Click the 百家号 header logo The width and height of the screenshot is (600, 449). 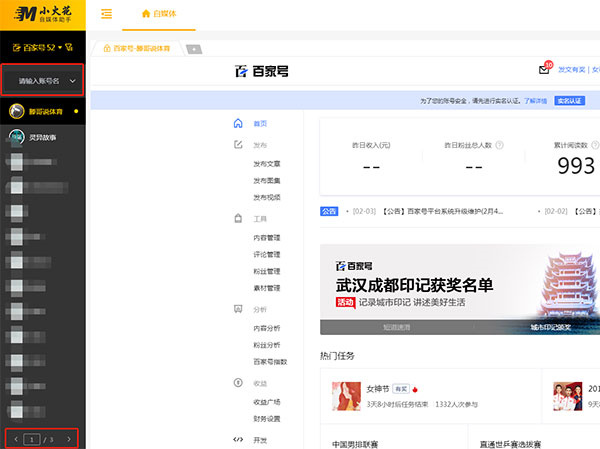262,71
